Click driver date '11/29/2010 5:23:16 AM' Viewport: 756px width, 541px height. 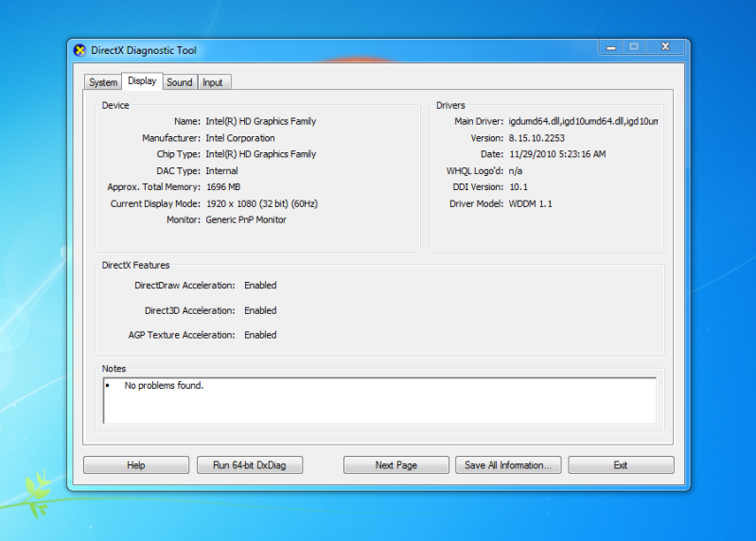tap(557, 154)
